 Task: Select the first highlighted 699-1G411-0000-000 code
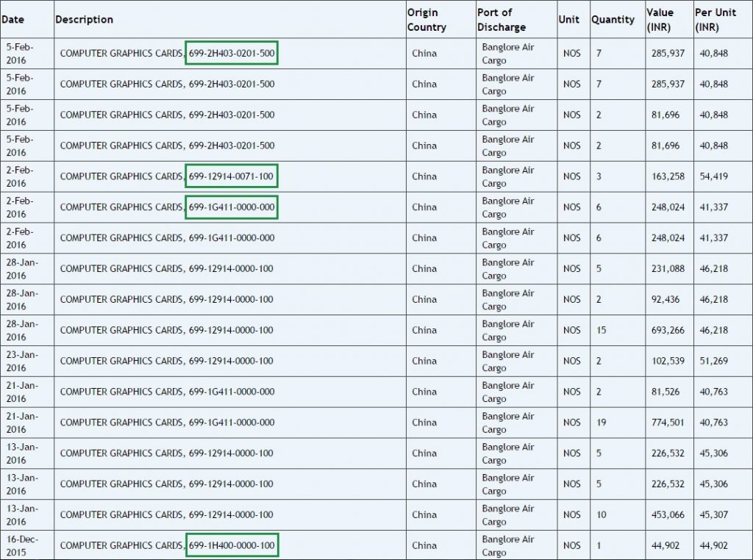[x=232, y=207]
